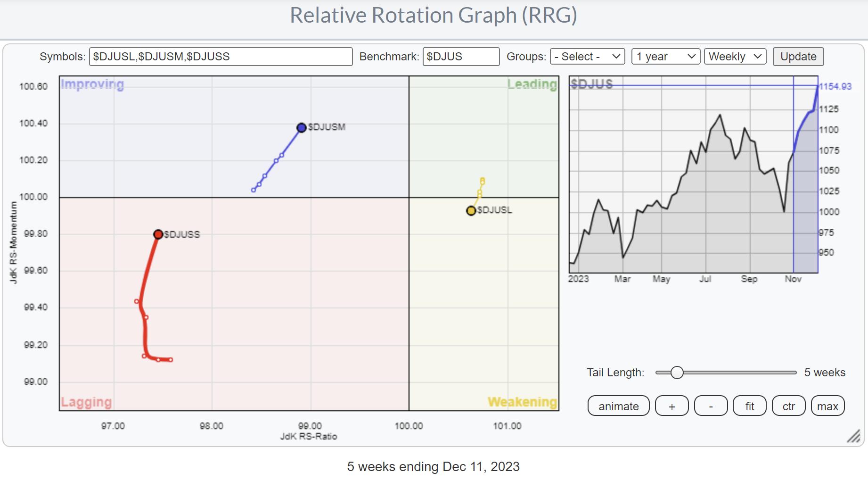Click the Benchmark input field
The height and width of the screenshot is (481, 868).
click(460, 57)
